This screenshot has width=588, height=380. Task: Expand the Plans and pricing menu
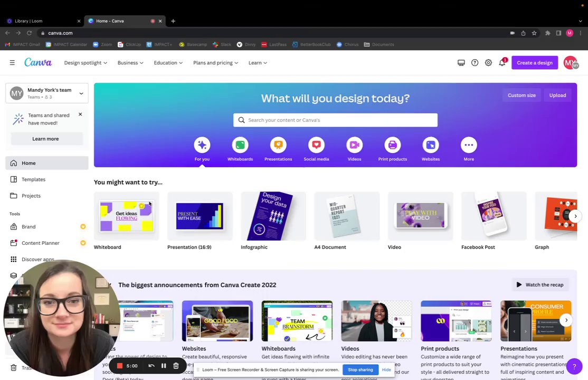(216, 63)
